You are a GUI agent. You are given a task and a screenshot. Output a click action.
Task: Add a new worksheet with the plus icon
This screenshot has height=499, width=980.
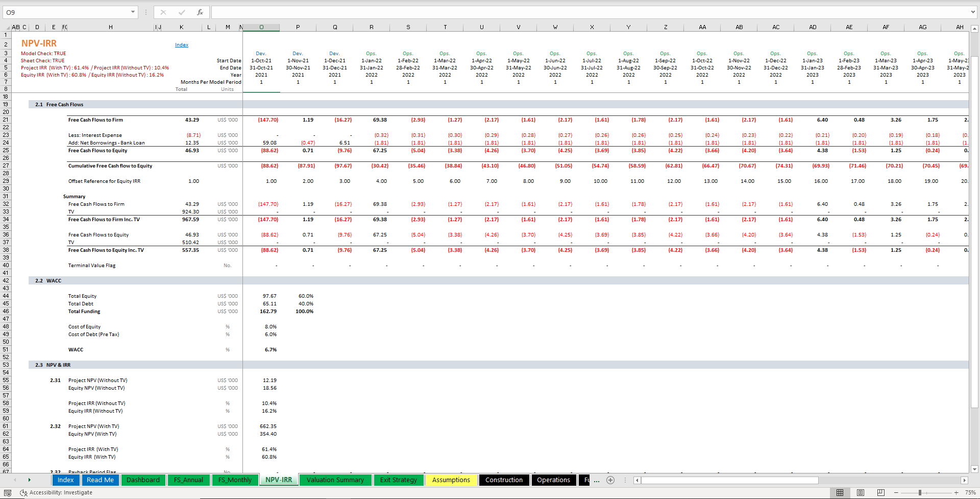(x=610, y=480)
